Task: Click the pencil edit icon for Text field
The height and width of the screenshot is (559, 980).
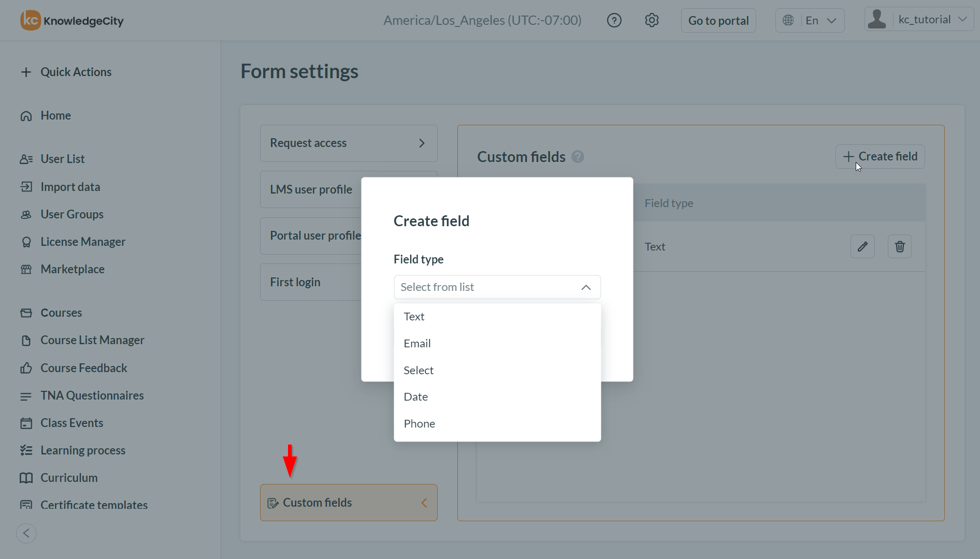Action: 862,247
